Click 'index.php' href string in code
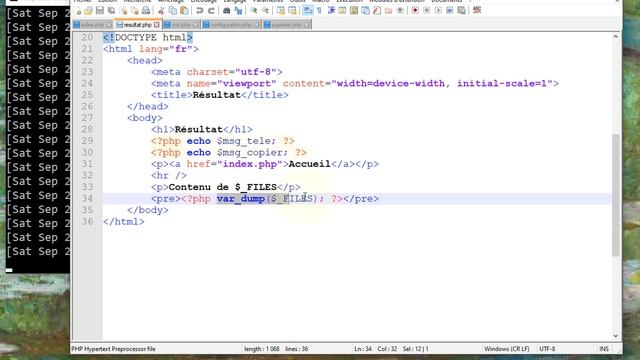This screenshot has height=360, width=640. coord(250,164)
